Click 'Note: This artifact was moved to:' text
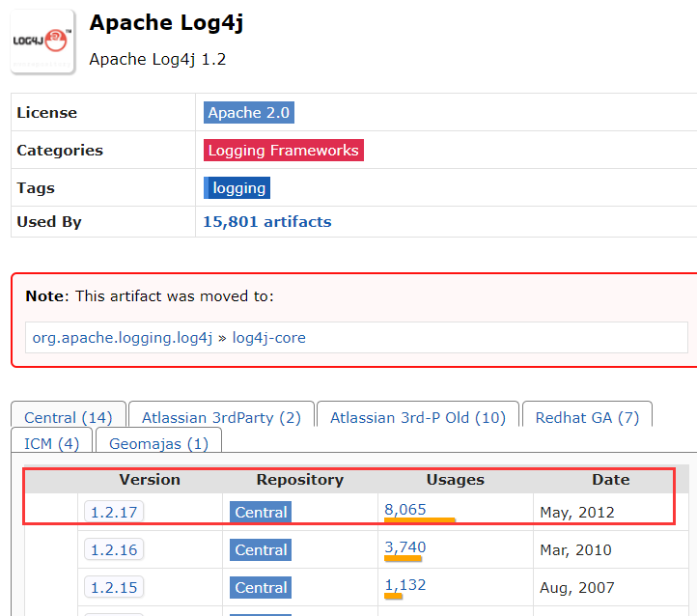This screenshot has height=616, width=697. pos(150,296)
